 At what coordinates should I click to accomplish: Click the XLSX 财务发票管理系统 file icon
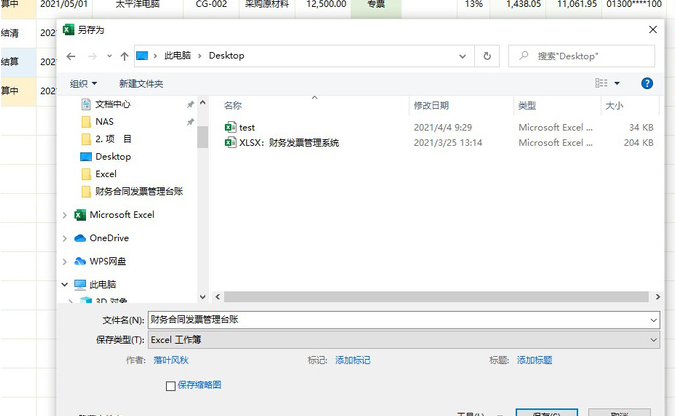click(230, 142)
